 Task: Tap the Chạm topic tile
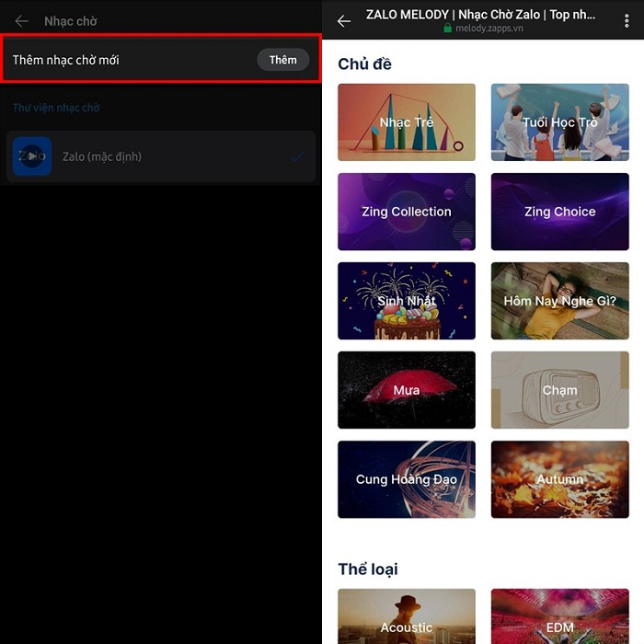(559, 390)
